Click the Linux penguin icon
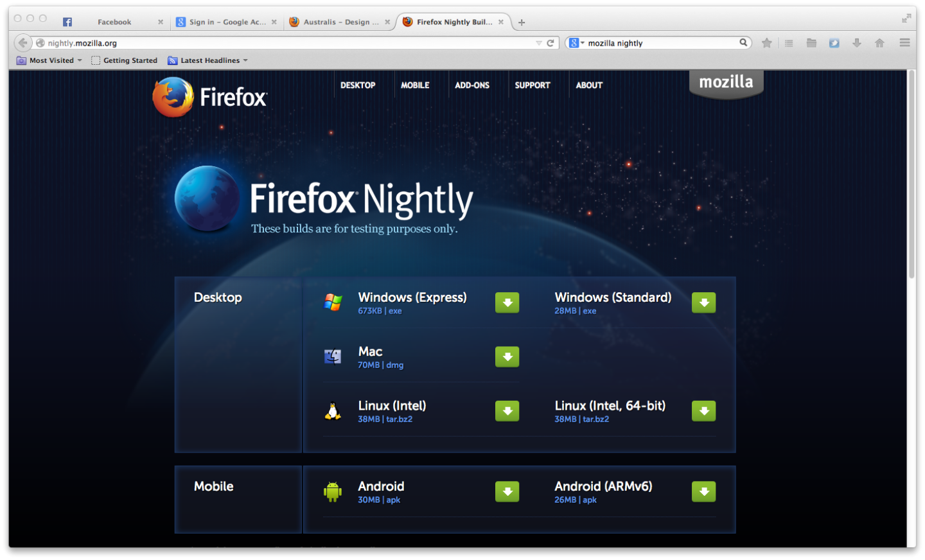925x560 pixels. [333, 411]
